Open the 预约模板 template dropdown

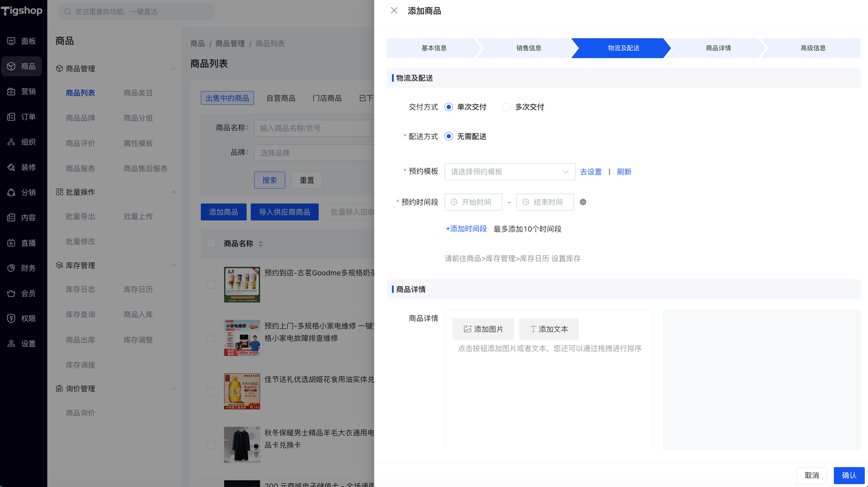pyautogui.click(x=509, y=172)
